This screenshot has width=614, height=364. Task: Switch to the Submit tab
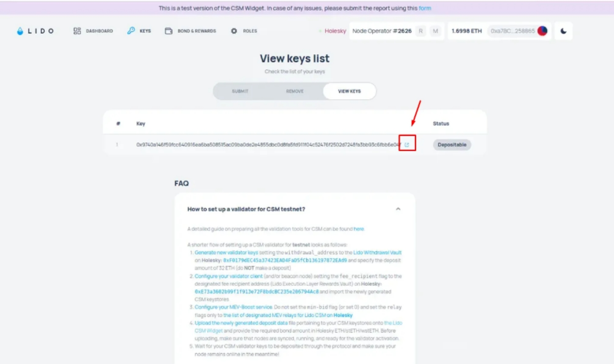click(x=240, y=91)
